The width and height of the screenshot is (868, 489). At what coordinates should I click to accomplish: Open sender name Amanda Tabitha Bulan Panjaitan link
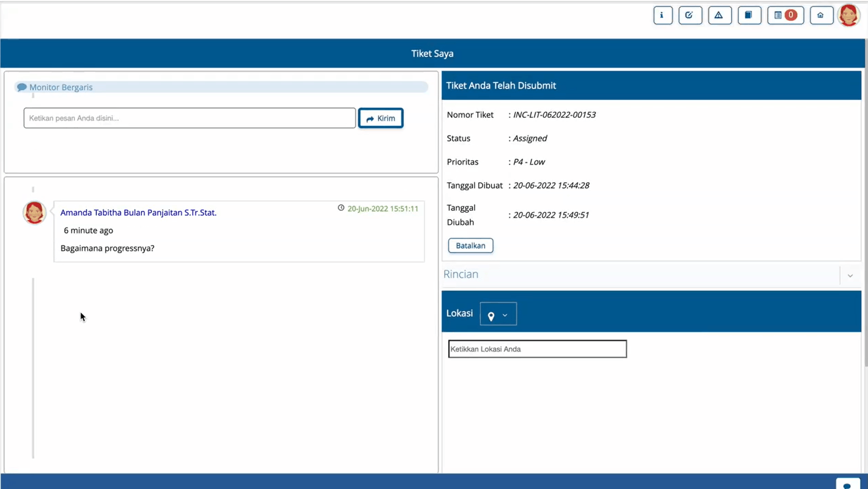139,212
